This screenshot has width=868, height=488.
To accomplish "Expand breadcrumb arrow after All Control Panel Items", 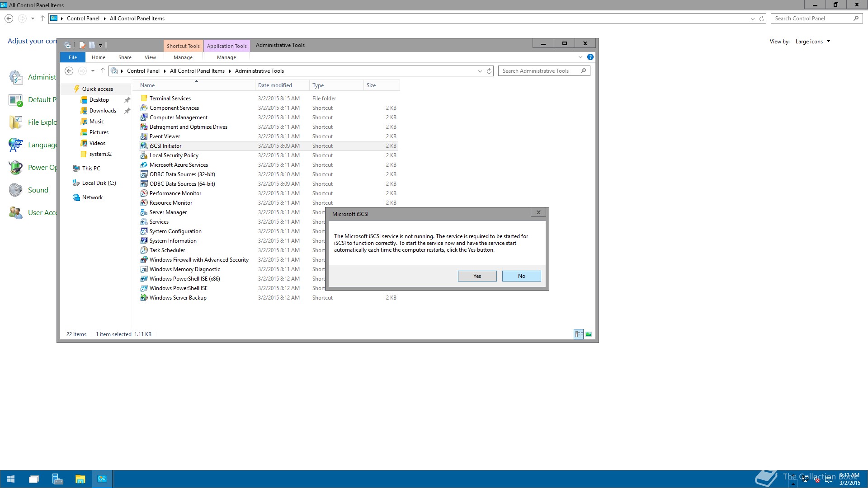I will tap(230, 71).
